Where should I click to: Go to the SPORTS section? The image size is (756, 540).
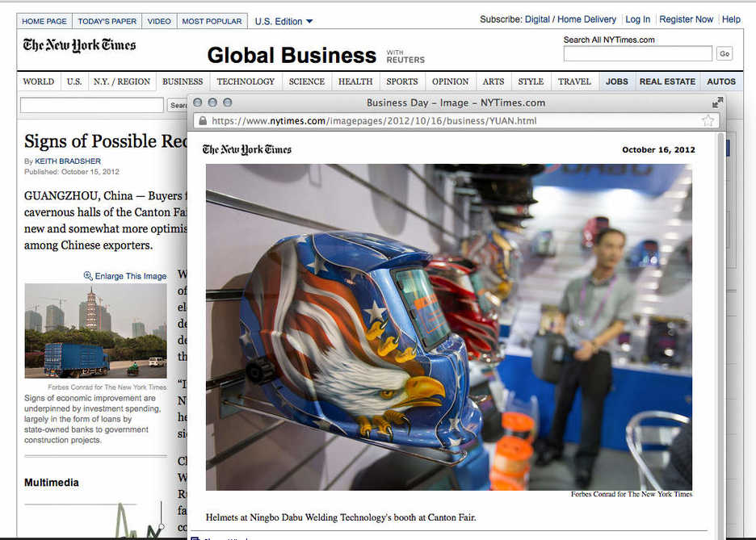402,82
